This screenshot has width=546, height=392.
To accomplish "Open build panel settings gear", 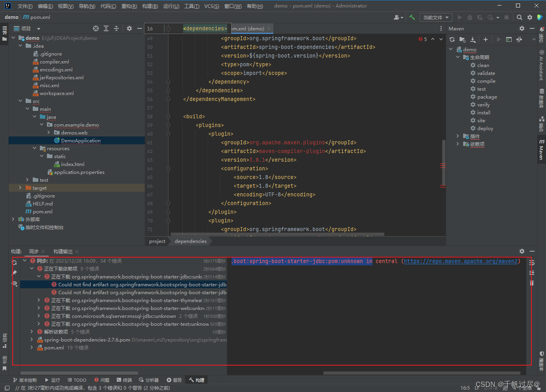I will [522, 251].
